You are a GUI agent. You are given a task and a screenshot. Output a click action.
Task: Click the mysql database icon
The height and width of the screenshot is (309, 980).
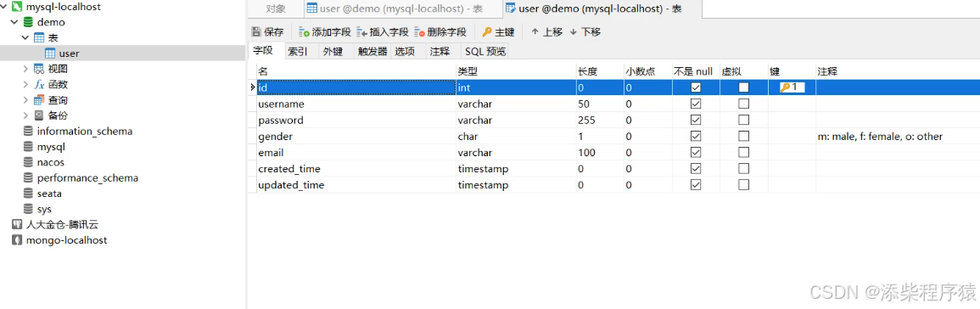click(x=28, y=147)
